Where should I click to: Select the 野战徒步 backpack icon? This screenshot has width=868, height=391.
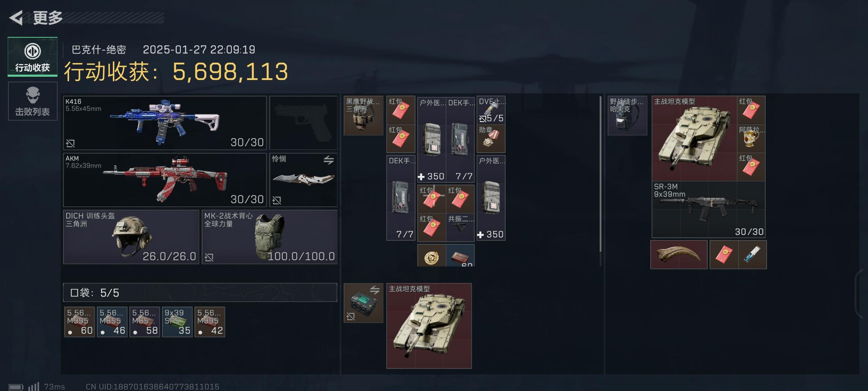pos(627,115)
